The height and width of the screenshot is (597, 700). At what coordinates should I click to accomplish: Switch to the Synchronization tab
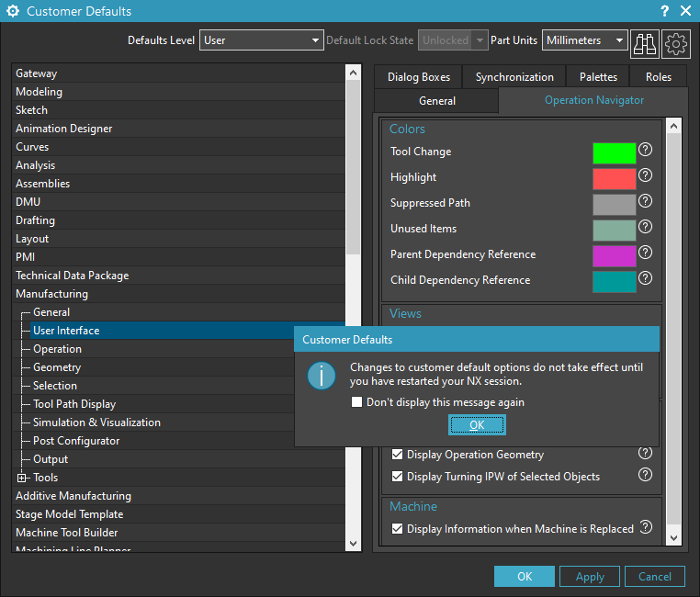[514, 77]
